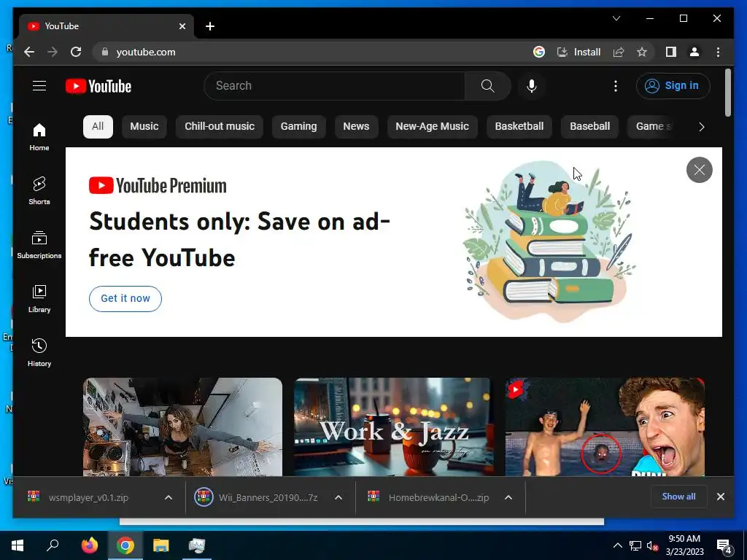Open Shorts from the sidebar

point(39,190)
